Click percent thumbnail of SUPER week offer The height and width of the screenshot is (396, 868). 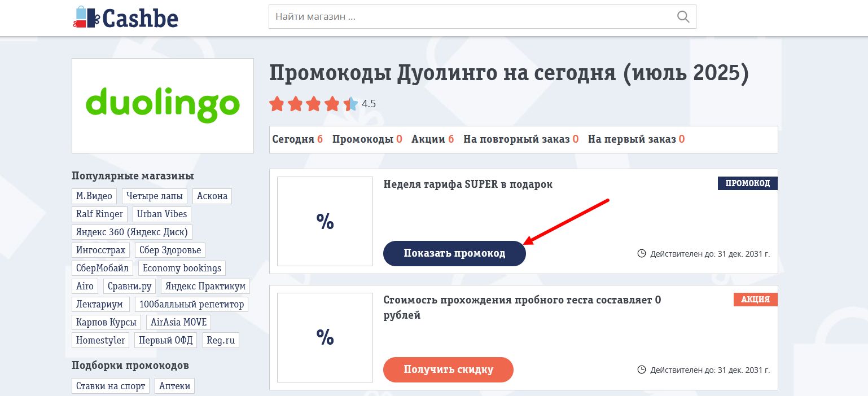point(325,221)
